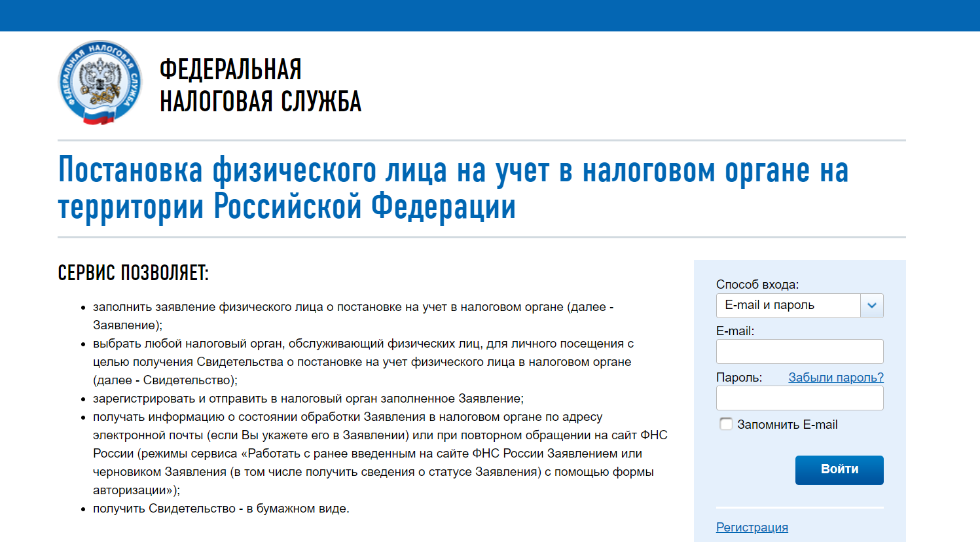Click the 'E-mail:' field label
980x542 pixels.
(735, 331)
